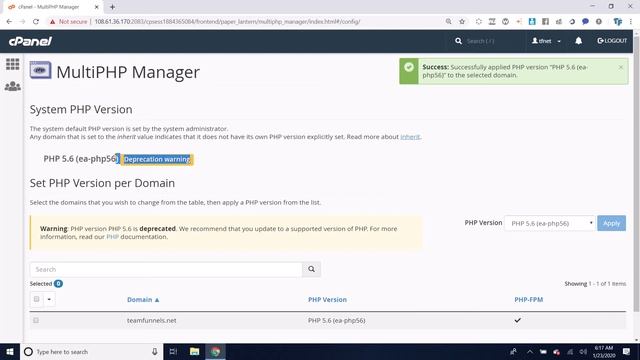Screen dimensions: 640x360
Task: Click the Not secure warning icon
Action: (52, 22)
